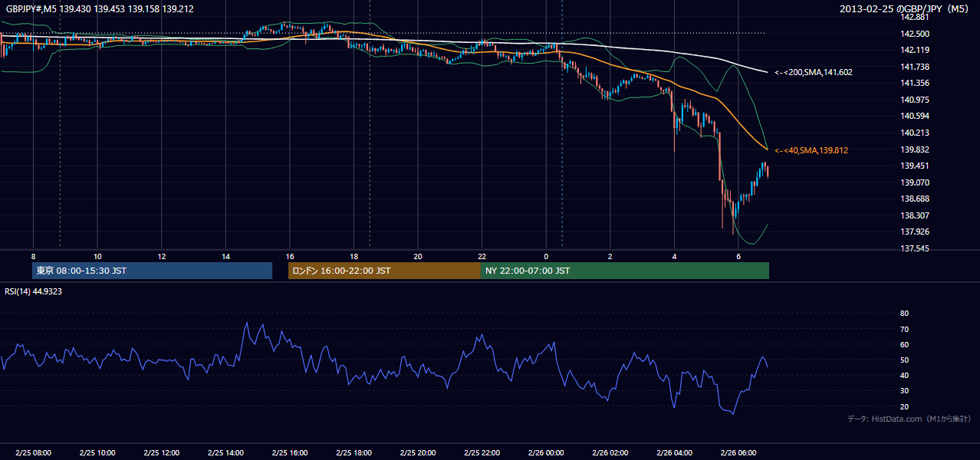
Task: Click RSI axis level 60
Action: pos(904,344)
